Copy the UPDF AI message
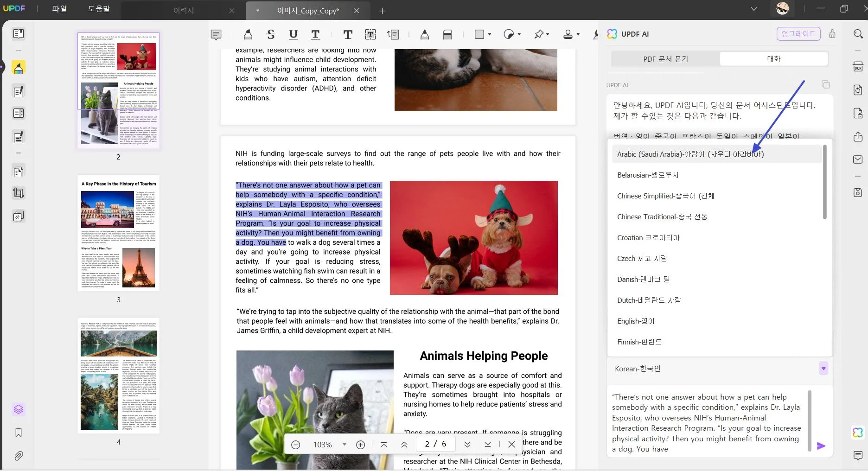Screen dimensions: 868x471 pos(826,84)
